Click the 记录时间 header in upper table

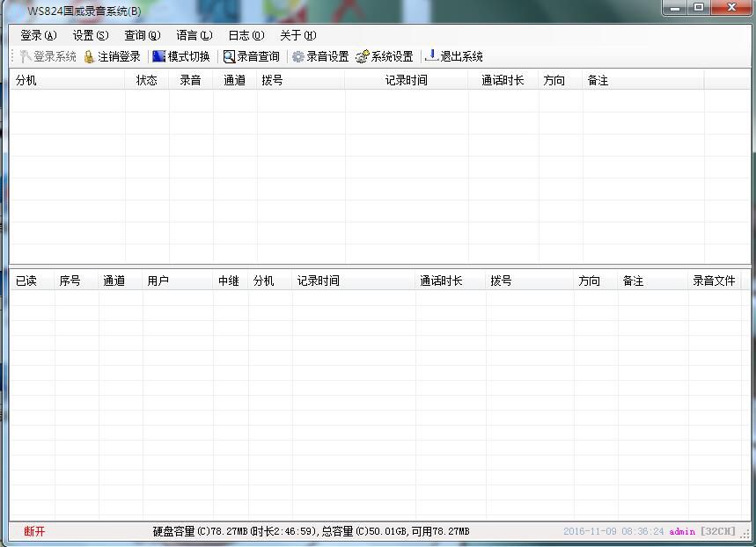[407, 80]
